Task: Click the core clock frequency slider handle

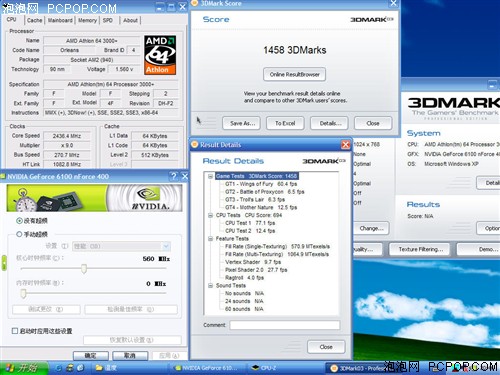Action: pyautogui.click(x=84, y=268)
